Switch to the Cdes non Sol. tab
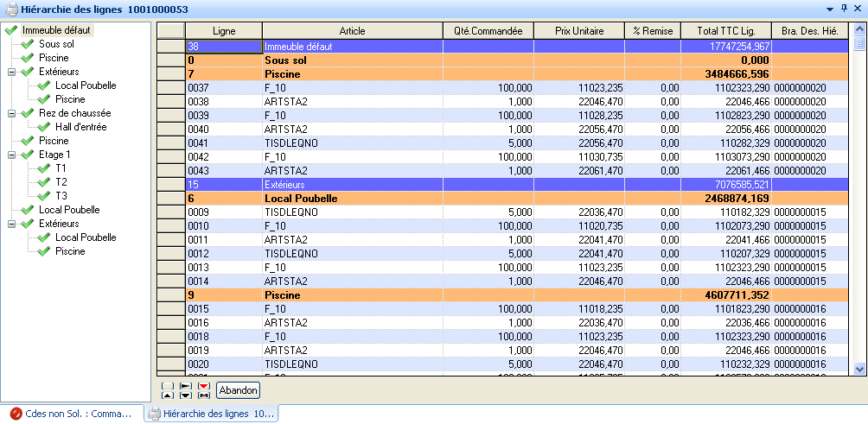The width and height of the screenshot is (868, 424). click(x=69, y=414)
